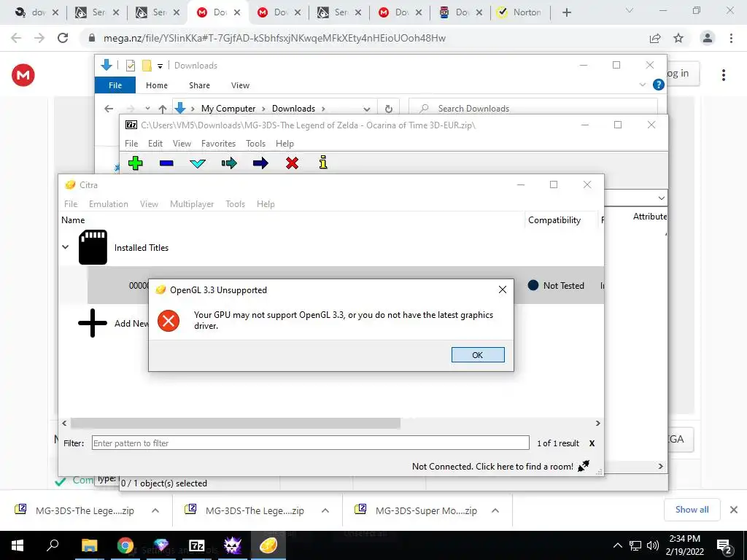This screenshot has width=747, height=560.
Task: Open the Chrome three-dot menu
Action: (x=731, y=38)
